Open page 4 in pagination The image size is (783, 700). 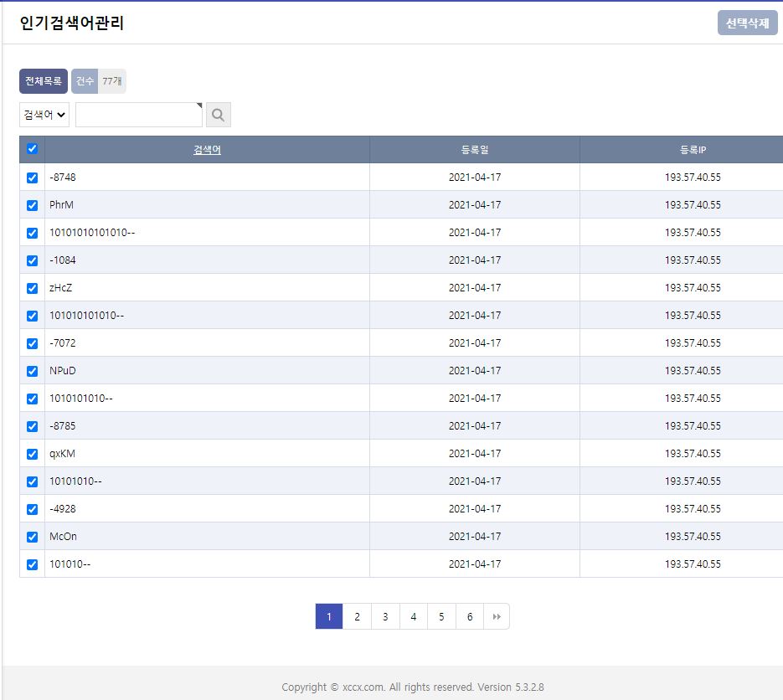413,616
